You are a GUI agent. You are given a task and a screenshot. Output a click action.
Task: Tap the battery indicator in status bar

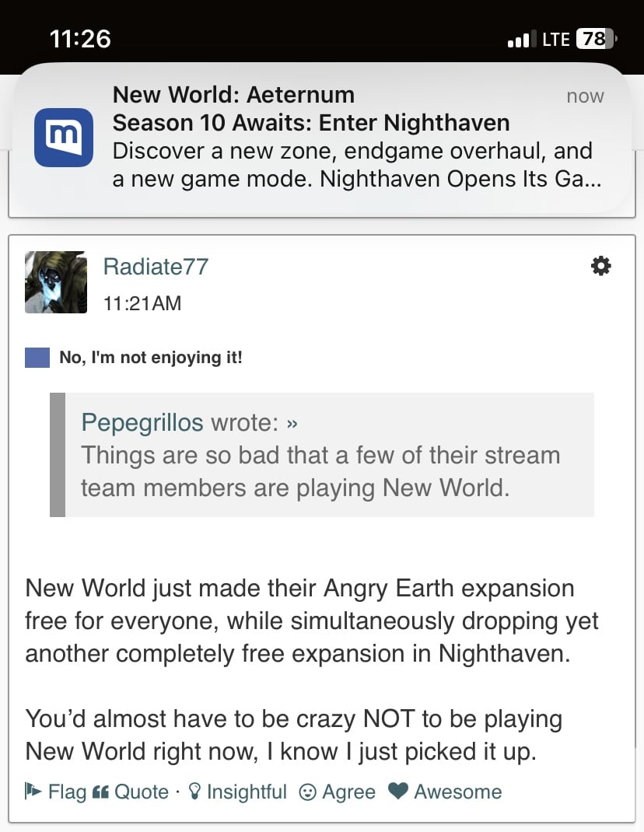(x=597, y=39)
